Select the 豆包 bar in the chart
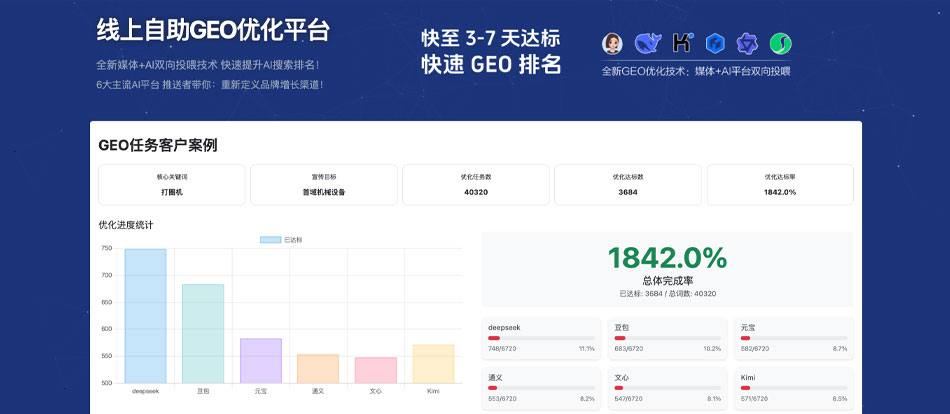The width and height of the screenshot is (950, 414). pyautogui.click(x=203, y=333)
